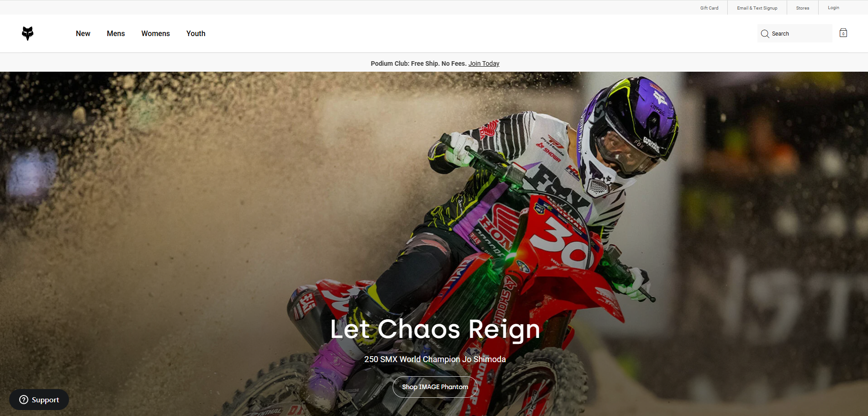The image size is (868, 416).
Task: Click the Shop IMAGE Phantom button
Action: point(435,387)
